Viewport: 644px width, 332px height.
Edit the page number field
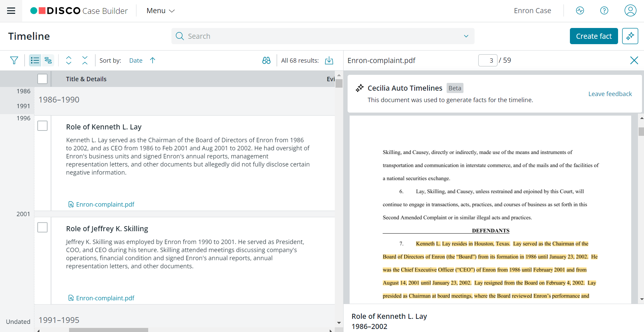488,60
